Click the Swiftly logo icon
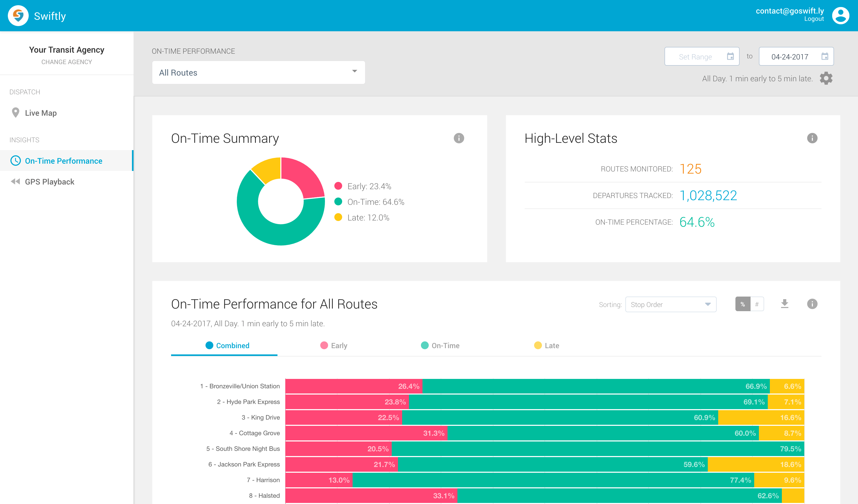The height and width of the screenshot is (504, 858). (18, 16)
